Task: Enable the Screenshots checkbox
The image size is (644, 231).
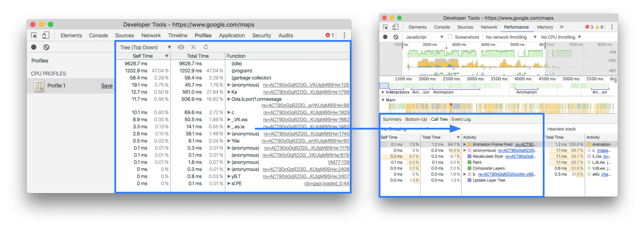Action: pyautogui.click(x=450, y=37)
